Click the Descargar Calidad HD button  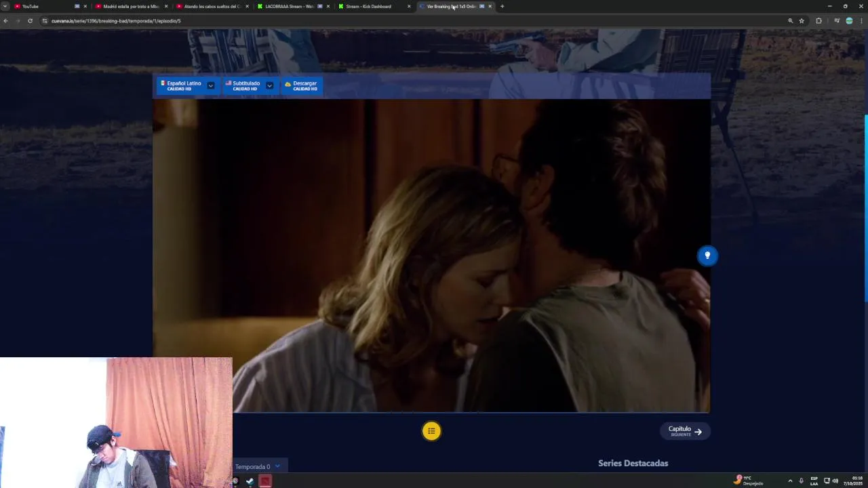tap(301, 85)
